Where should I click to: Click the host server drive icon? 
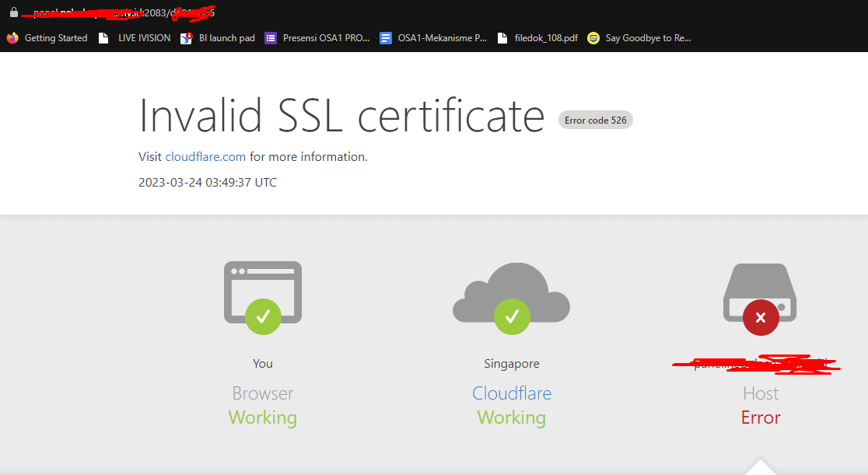[x=760, y=292]
